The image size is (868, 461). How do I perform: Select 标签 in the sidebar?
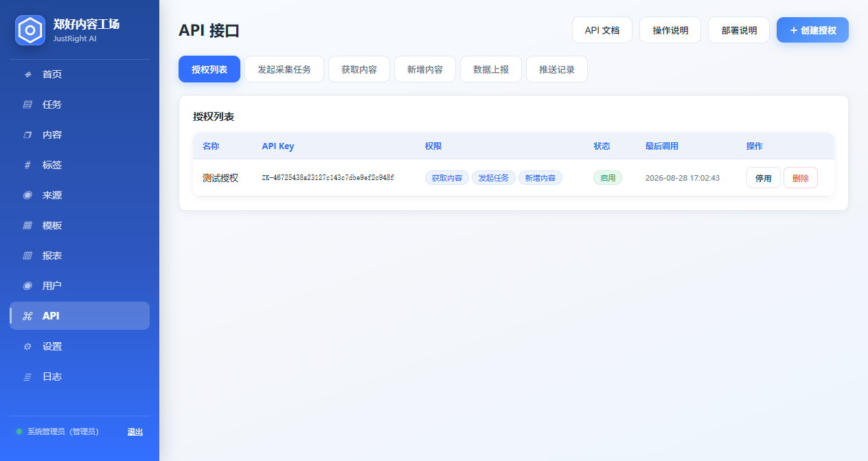click(x=80, y=165)
